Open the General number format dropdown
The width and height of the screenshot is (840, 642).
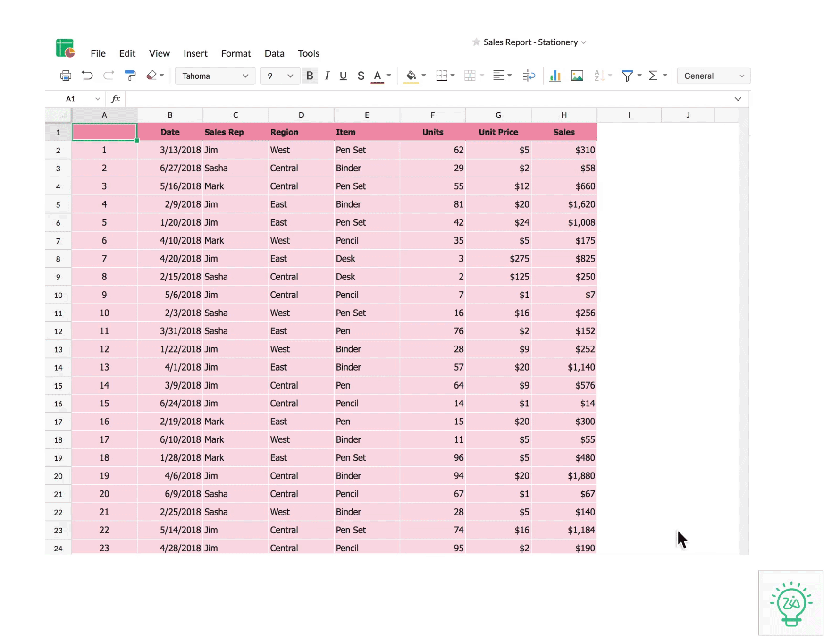click(713, 76)
